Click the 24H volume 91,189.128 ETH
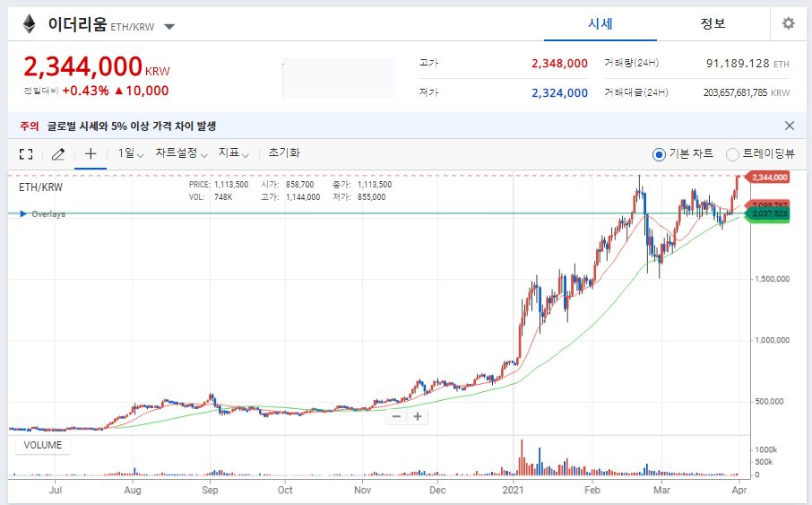812x505 pixels. (747, 64)
